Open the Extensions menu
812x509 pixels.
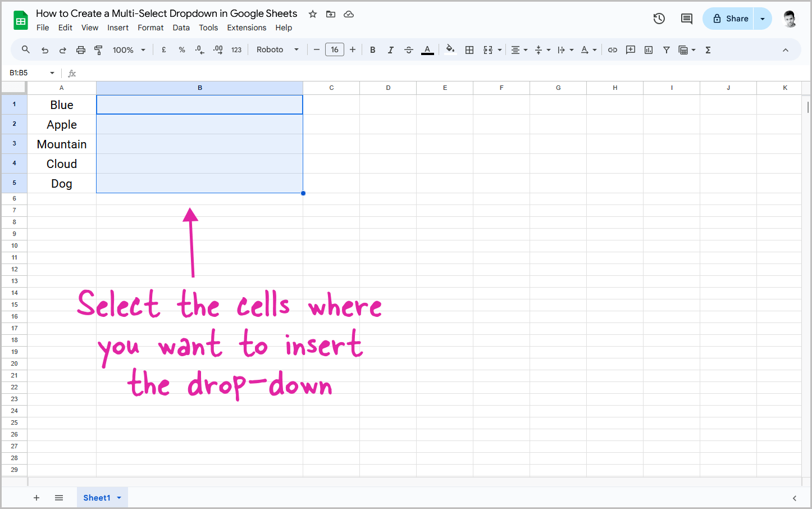(247, 28)
